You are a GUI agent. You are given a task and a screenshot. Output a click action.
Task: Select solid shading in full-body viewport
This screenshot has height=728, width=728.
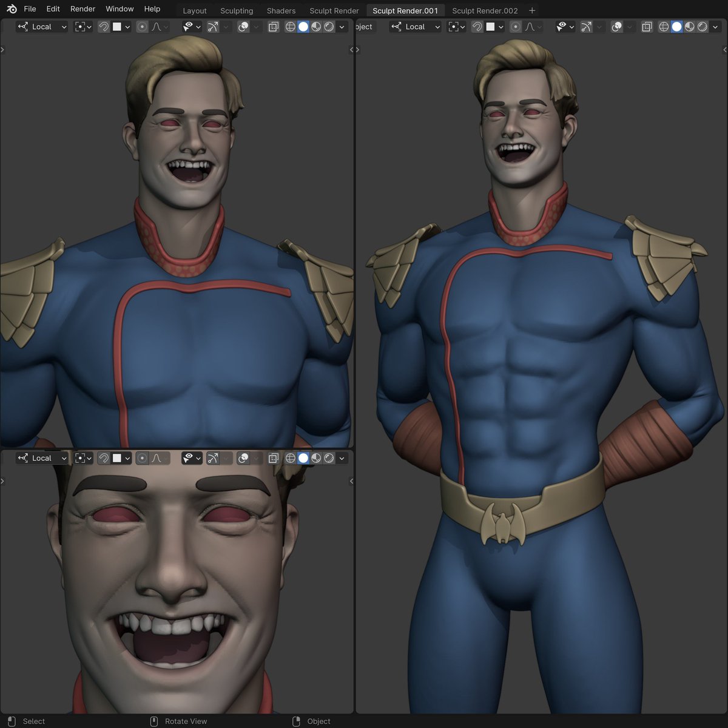(677, 27)
